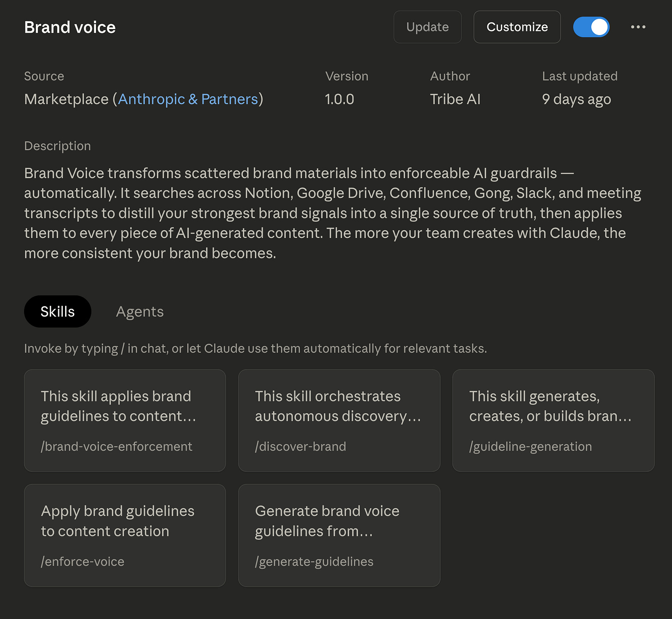Click the Update button
The width and height of the screenshot is (672, 619).
point(427,27)
